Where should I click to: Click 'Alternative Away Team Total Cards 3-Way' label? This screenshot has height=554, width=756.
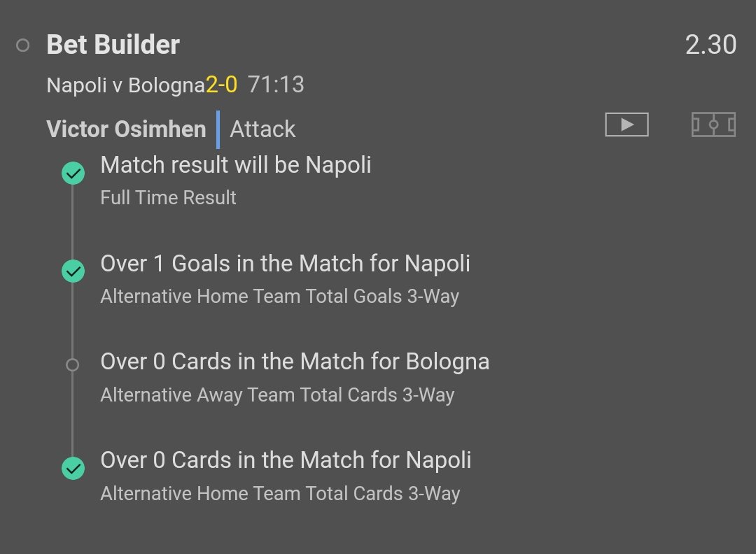point(277,395)
